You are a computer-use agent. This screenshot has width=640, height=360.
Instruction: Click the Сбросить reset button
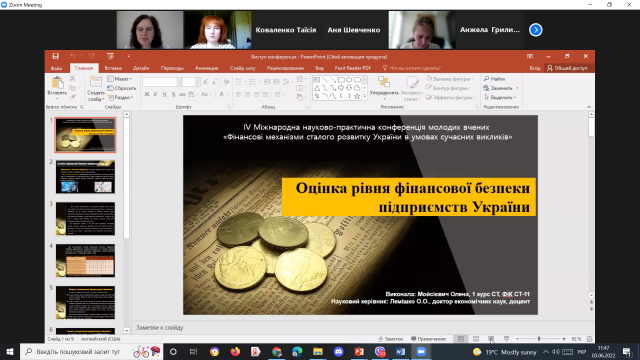pos(122,88)
